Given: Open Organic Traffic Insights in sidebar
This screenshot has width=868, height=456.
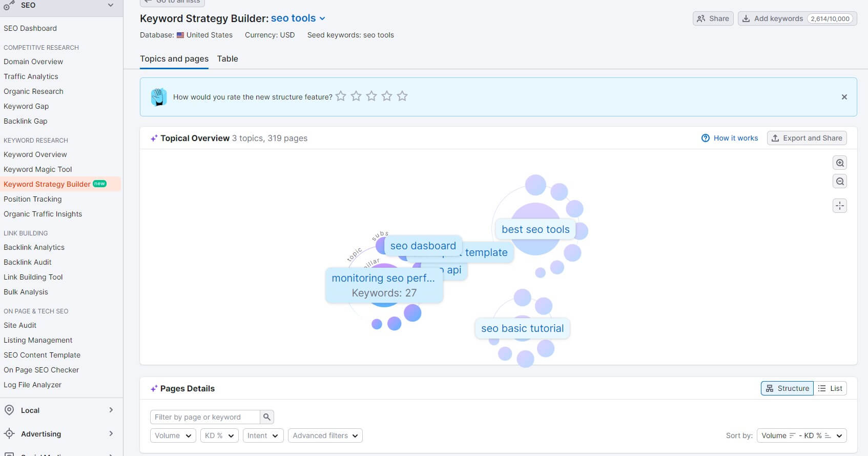Looking at the screenshot, I should tap(43, 214).
